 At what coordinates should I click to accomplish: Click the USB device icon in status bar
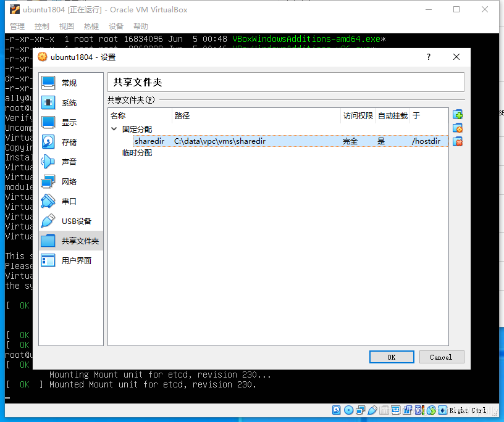click(x=372, y=410)
